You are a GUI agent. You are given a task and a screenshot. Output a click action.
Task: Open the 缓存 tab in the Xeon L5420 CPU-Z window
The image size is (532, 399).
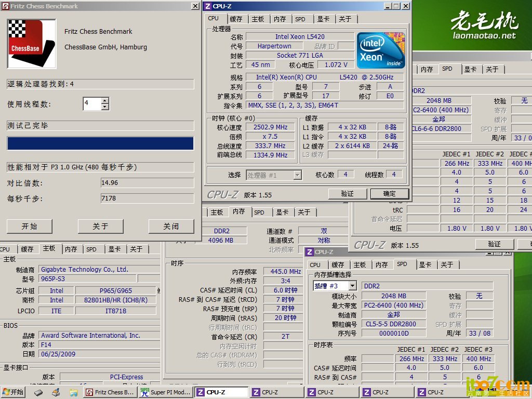point(236,19)
